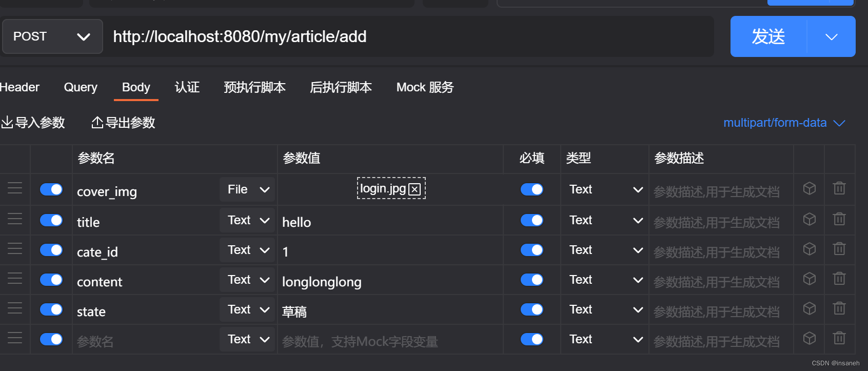The height and width of the screenshot is (371, 868).
Task: Switch to the Header tab
Action: click(x=19, y=87)
